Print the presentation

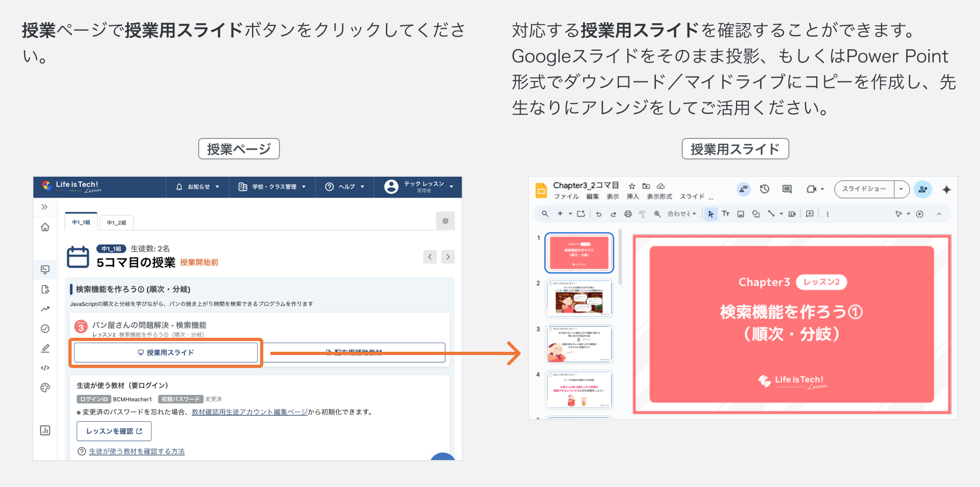pos(628,214)
